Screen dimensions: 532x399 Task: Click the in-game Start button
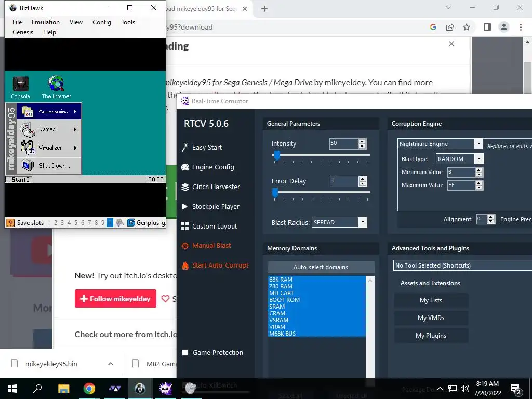click(19, 179)
